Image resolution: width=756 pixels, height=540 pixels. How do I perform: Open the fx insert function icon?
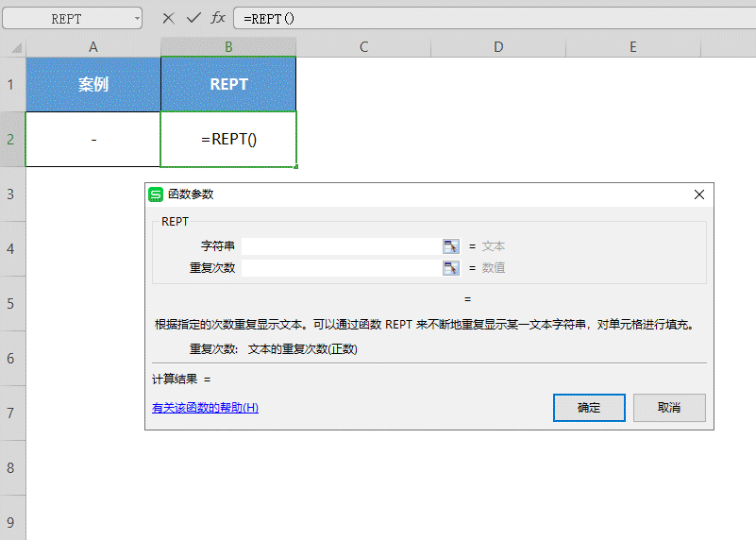218,18
